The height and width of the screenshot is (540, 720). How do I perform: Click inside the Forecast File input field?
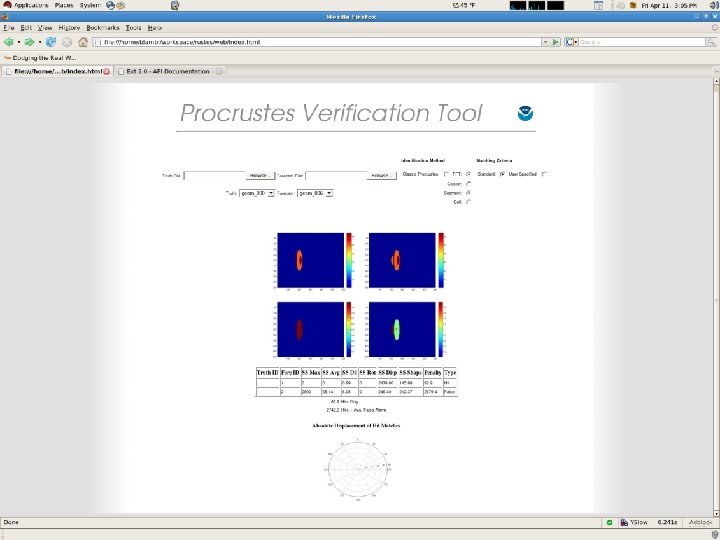click(x=336, y=176)
